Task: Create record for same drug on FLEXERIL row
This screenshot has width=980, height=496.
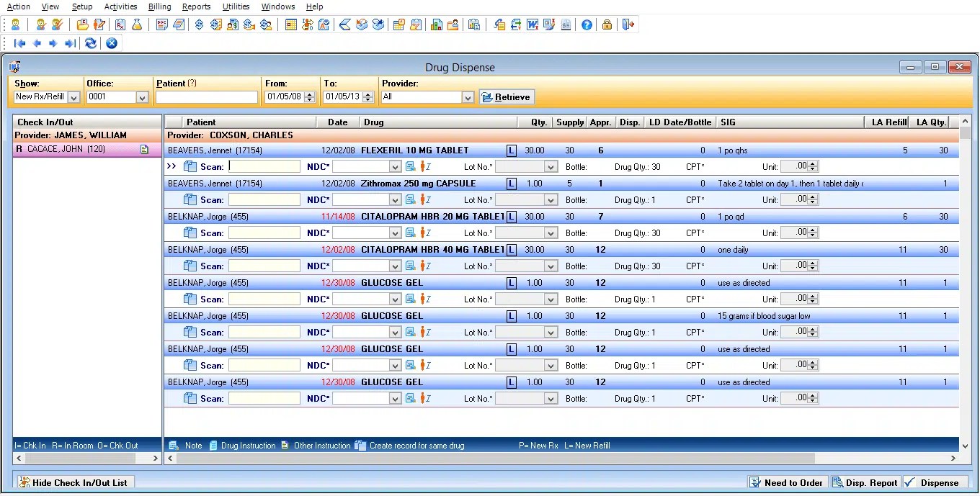Action: (x=190, y=166)
